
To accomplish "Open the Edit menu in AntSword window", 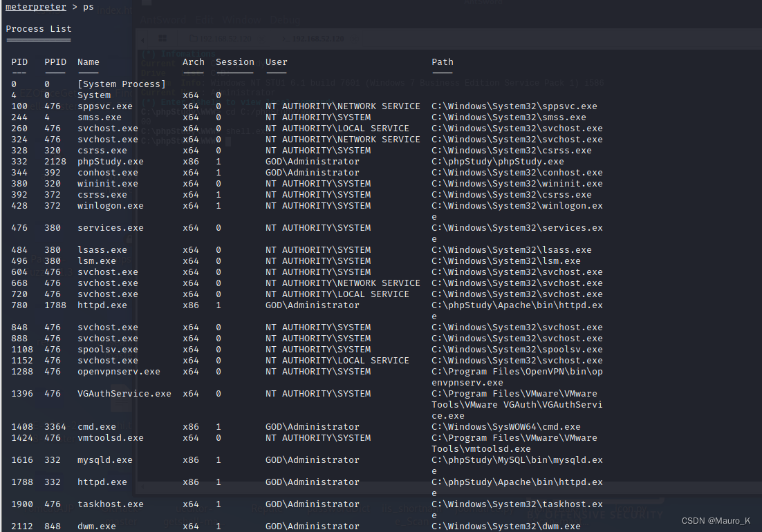I will [205, 20].
